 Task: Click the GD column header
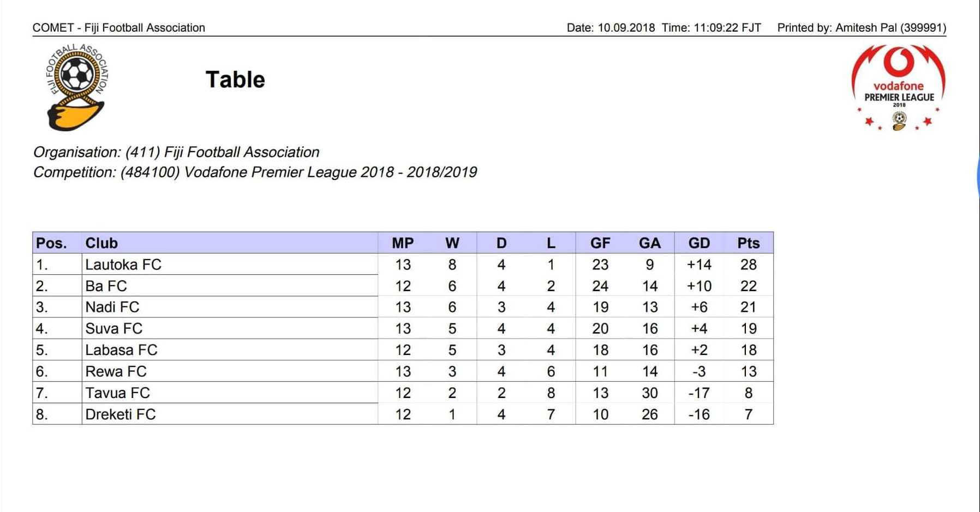[x=699, y=243]
